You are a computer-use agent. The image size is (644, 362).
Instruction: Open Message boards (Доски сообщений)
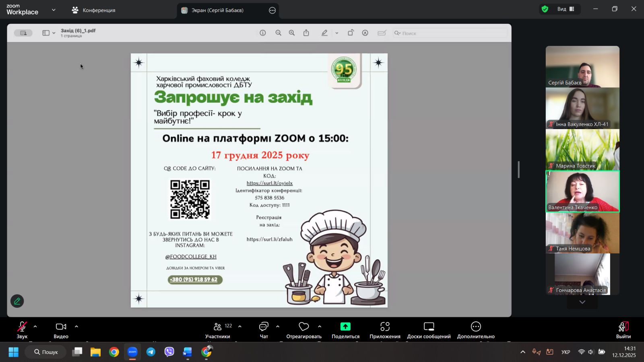[429, 330]
